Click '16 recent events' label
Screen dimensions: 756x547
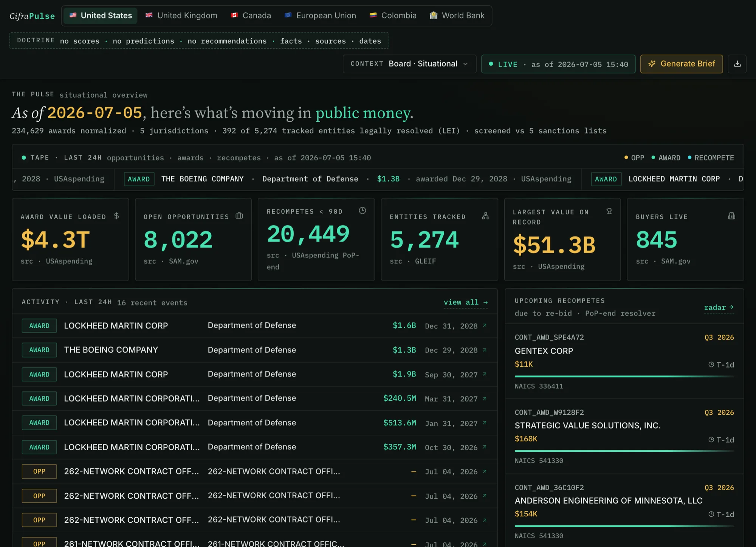pos(152,303)
